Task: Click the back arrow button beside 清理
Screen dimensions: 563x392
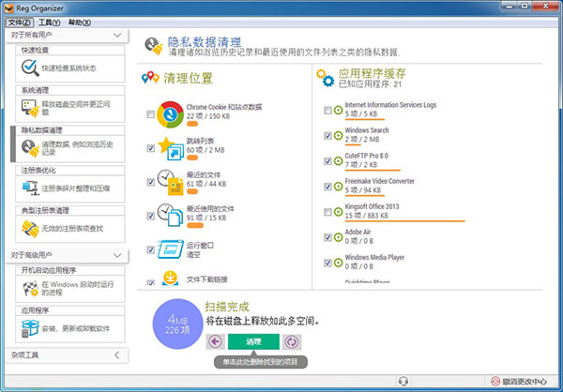Action: click(216, 341)
